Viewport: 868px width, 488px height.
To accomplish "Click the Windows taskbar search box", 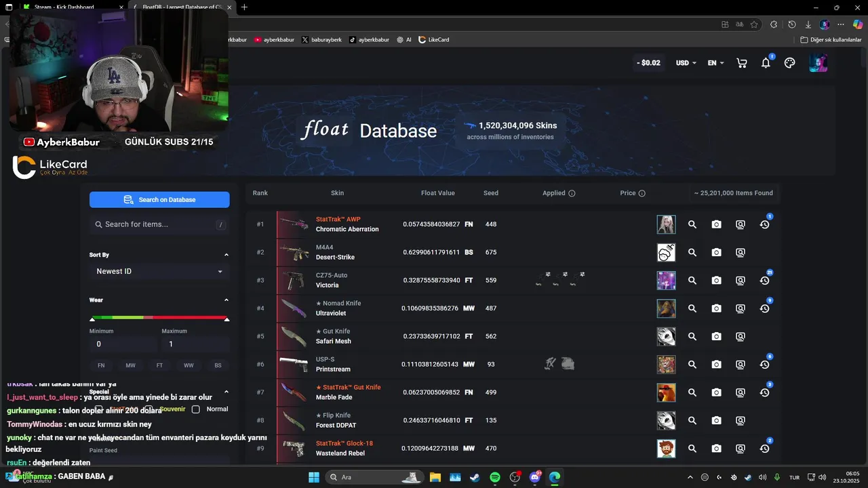I will tap(374, 477).
